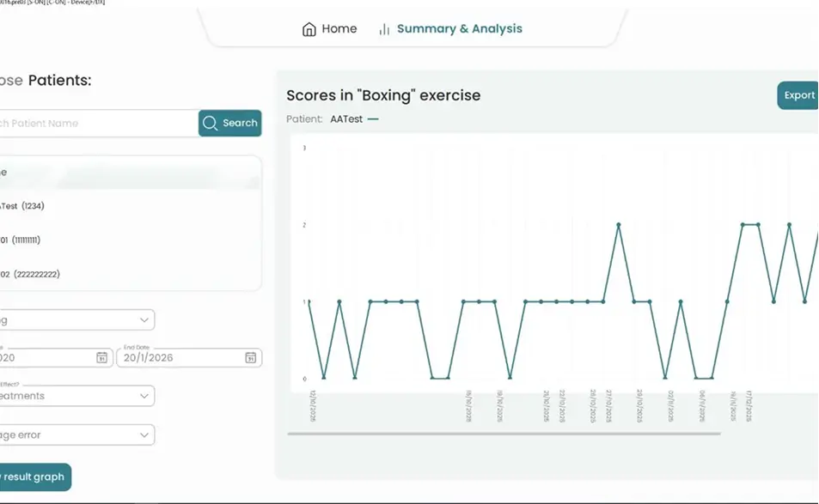Click the 22/10/2025 date label on the x-axis
Screen dimensions: 819x504
coord(562,406)
